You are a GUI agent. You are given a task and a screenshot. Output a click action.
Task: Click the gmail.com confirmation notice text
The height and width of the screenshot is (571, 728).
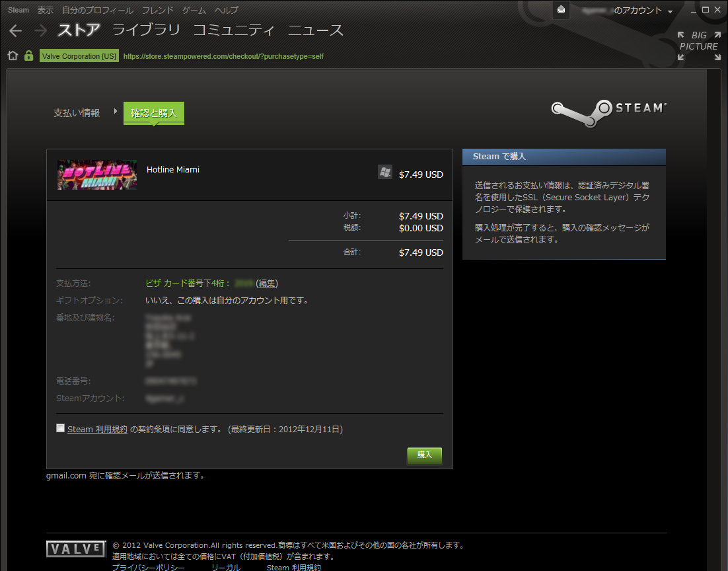(126, 476)
